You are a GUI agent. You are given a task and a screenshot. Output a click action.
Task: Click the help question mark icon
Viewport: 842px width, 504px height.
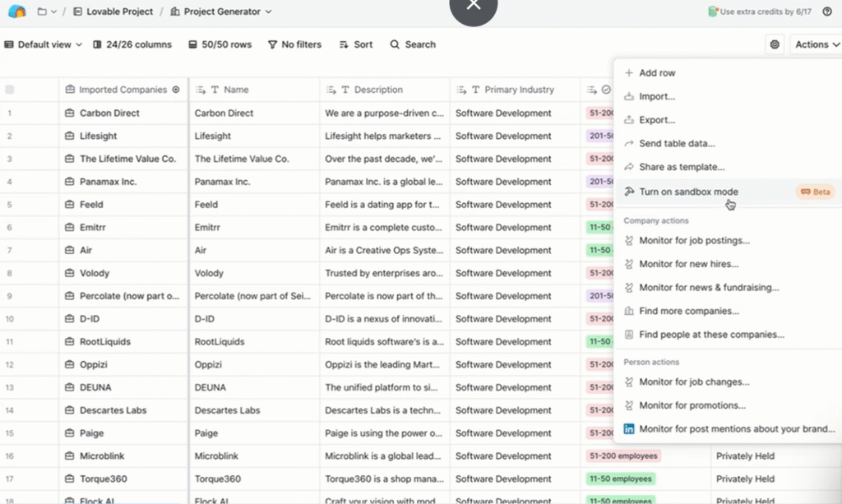coord(826,12)
